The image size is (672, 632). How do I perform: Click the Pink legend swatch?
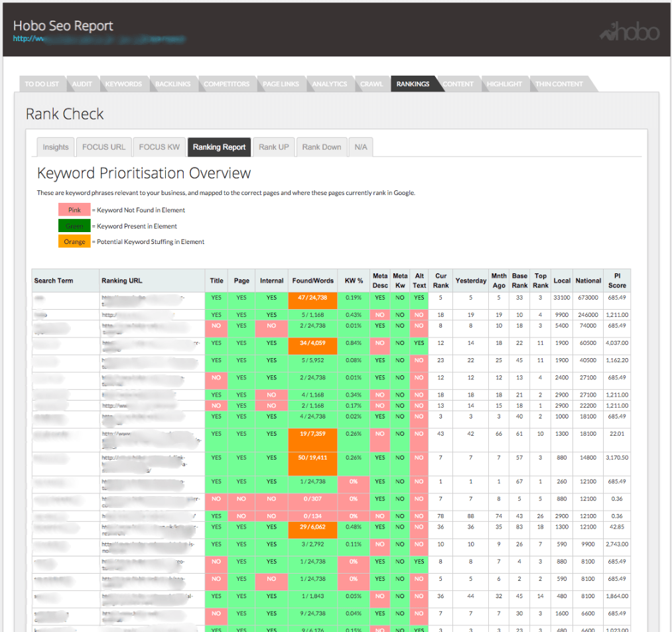(x=74, y=210)
